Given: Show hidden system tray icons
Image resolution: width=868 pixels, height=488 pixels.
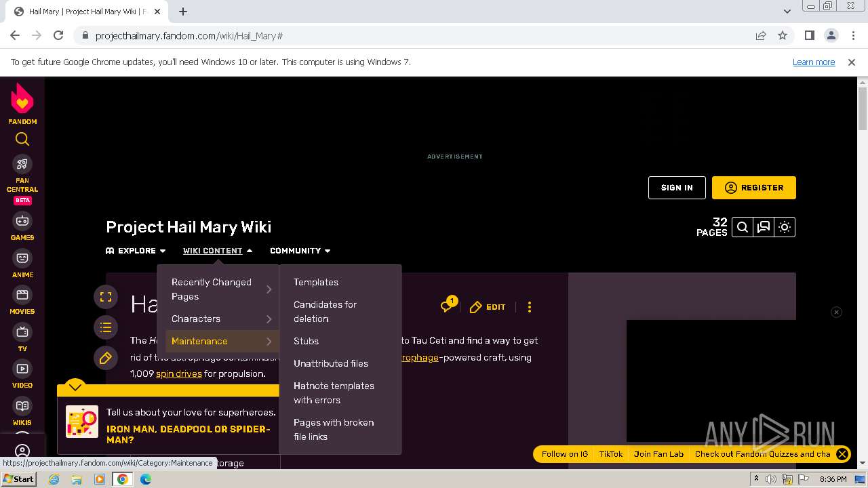Looking at the screenshot, I should click(756, 479).
